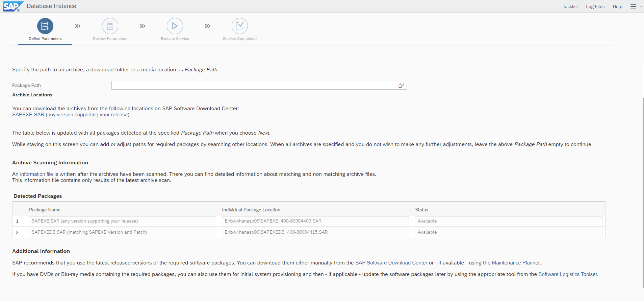Click the Available status of SAPEXEDB.SAR

(508, 232)
